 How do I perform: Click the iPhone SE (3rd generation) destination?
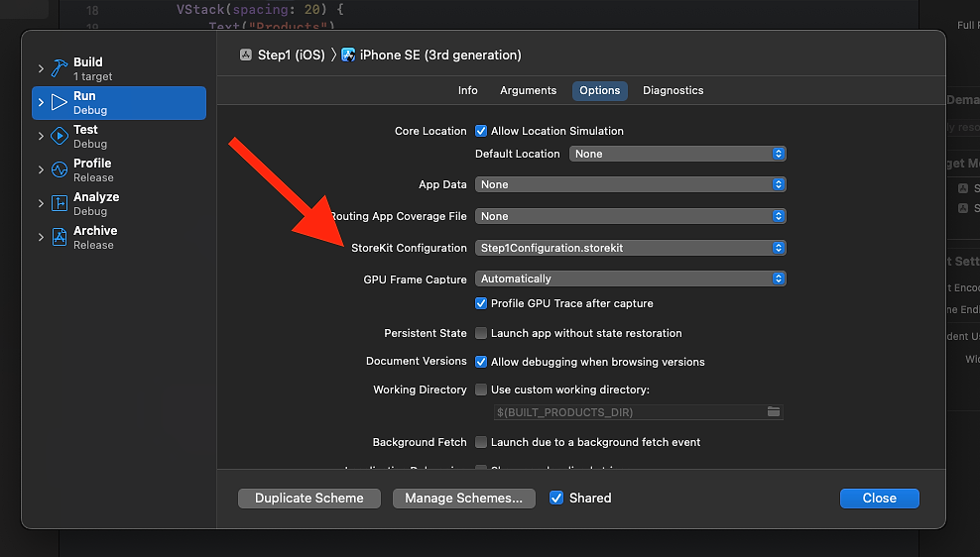pos(440,55)
